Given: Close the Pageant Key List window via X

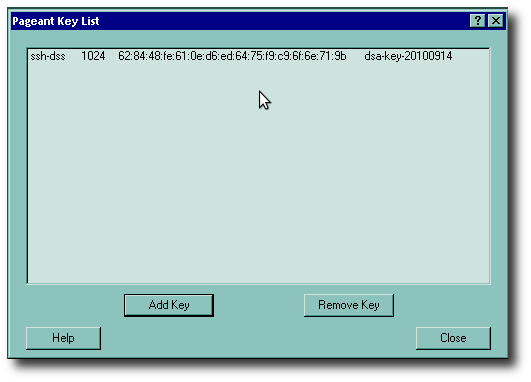Looking at the screenshot, I should pos(496,21).
